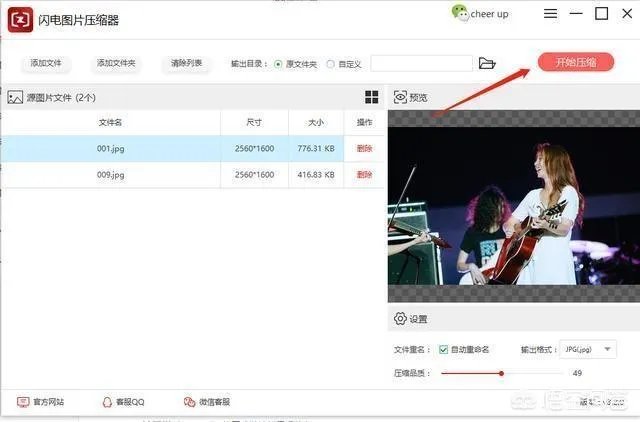The width and height of the screenshot is (640, 422).
Task: Click the 客服QQ penguin icon
Action: click(107, 402)
